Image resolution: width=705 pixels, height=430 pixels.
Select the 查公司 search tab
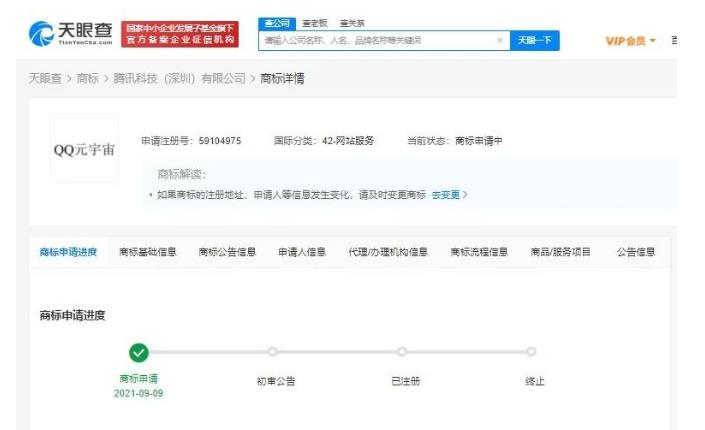click(277, 23)
